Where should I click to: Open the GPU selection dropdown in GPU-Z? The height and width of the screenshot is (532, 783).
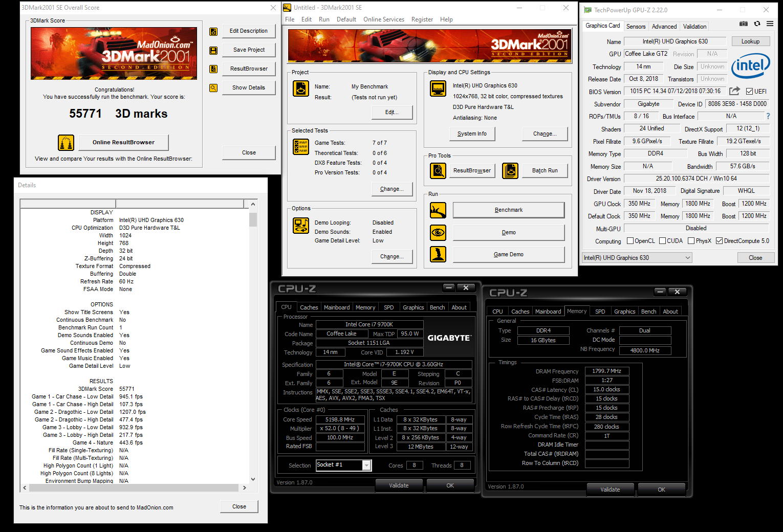click(x=637, y=258)
